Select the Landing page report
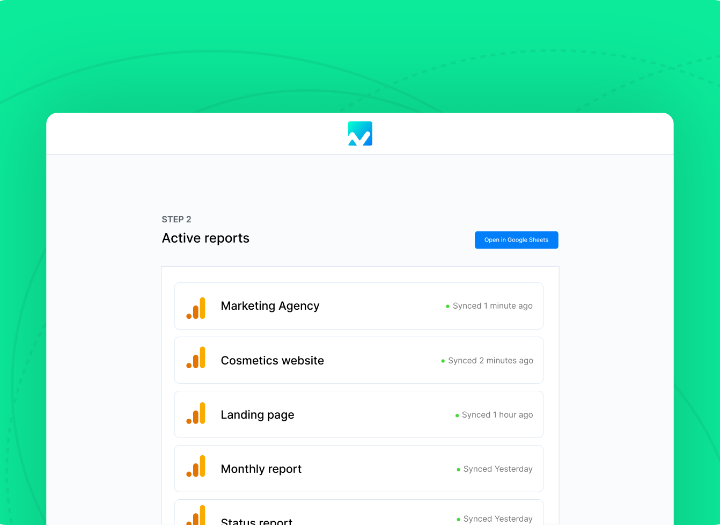720x525 pixels. pos(359,414)
